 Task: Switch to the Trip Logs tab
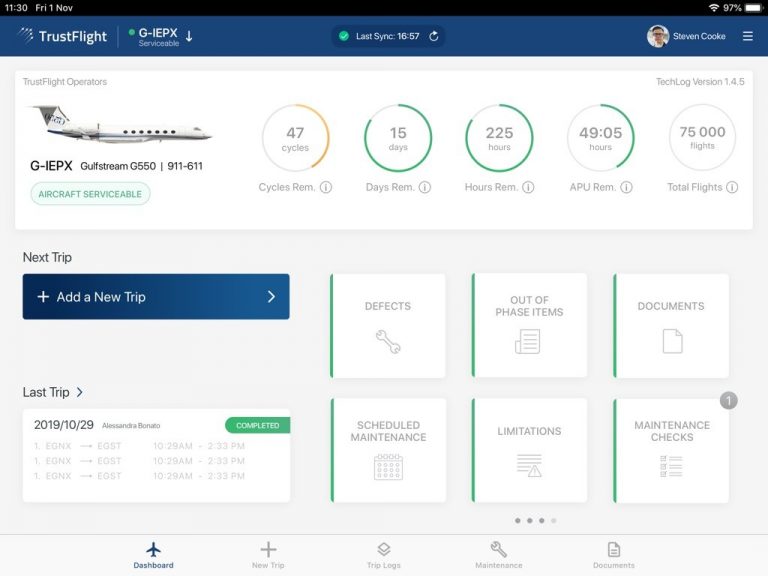383,555
